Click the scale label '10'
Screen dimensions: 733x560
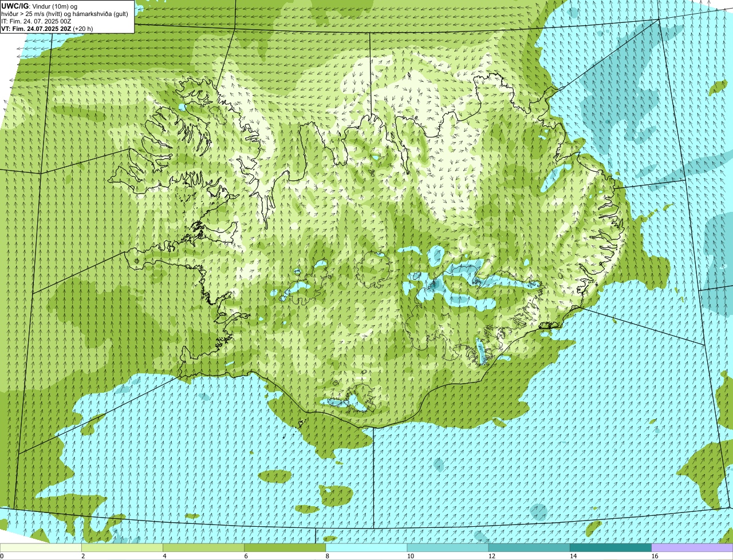410,556
